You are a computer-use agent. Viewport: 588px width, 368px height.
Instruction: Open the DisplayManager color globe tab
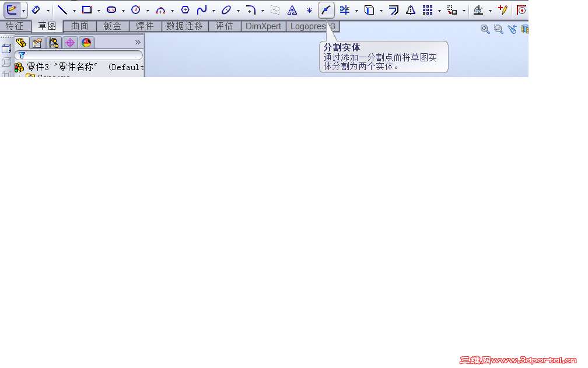pos(86,42)
